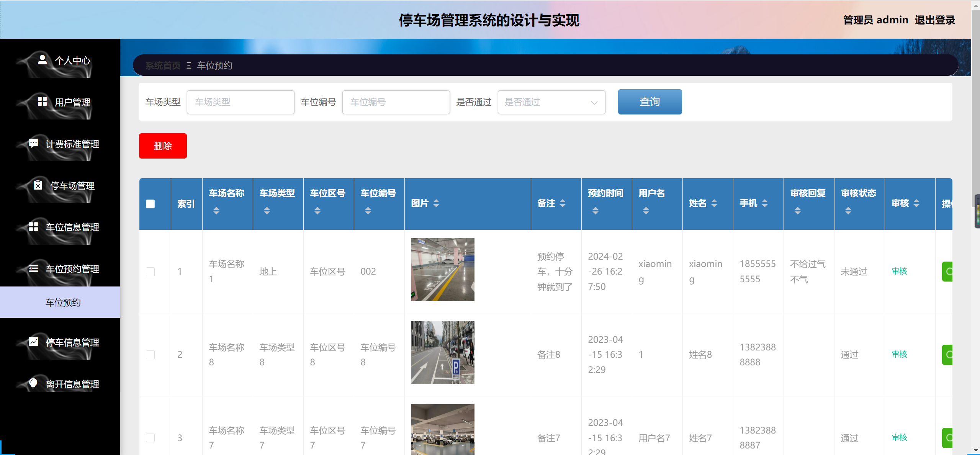Click green action button in row 1
Viewport: 980px width, 455px height.
click(947, 272)
